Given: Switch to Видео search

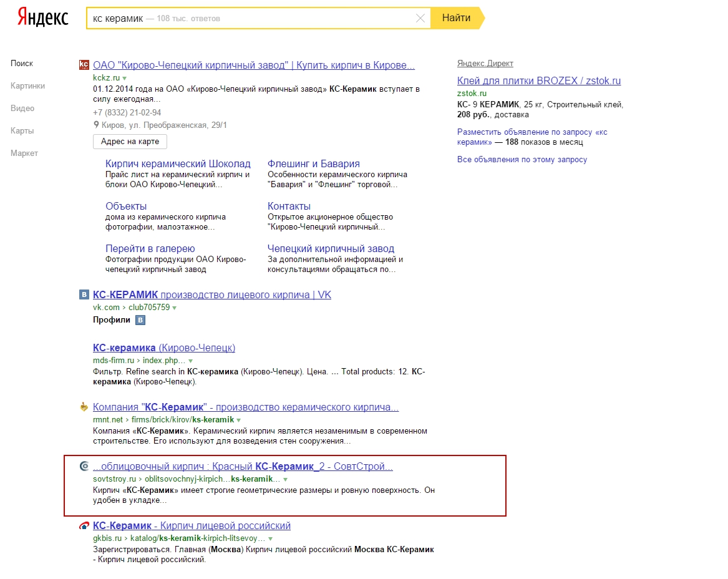Looking at the screenshot, I should point(22,108).
